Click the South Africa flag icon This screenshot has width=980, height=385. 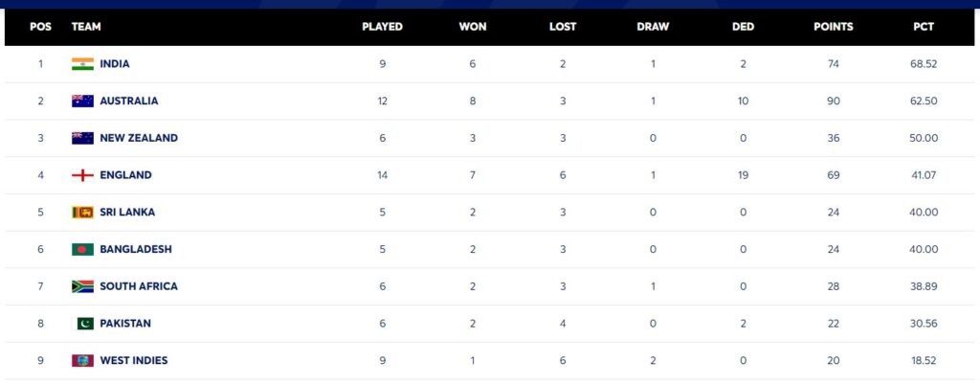82,286
